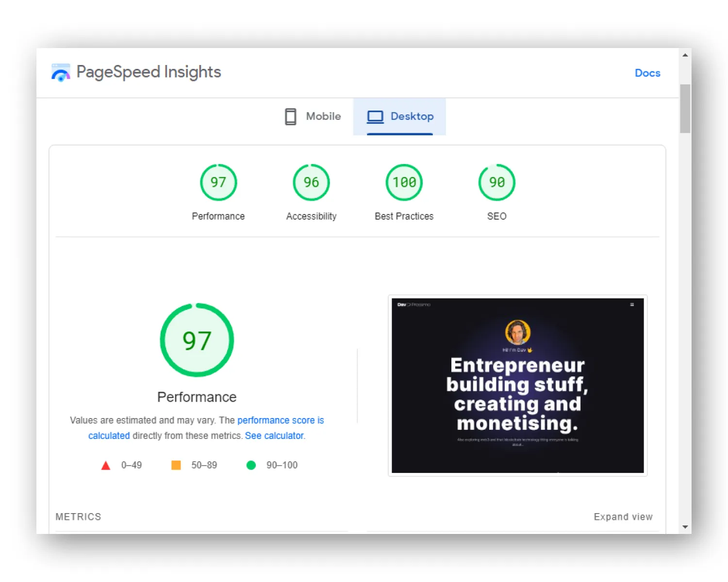Click the scrollbar down arrow

(x=685, y=527)
